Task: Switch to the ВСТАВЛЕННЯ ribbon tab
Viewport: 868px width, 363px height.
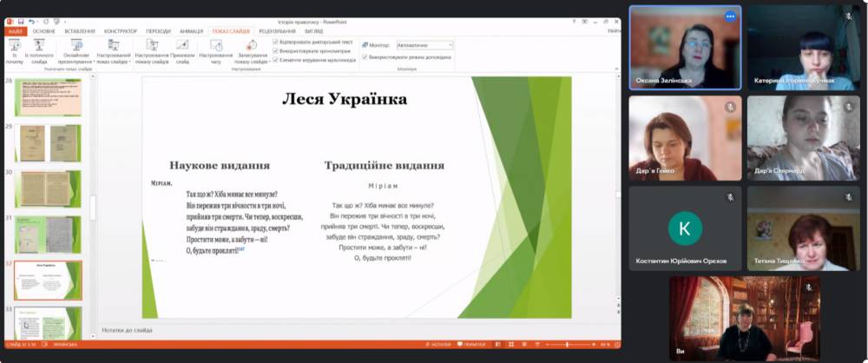Action: pyautogui.click(x=80, y=30)
